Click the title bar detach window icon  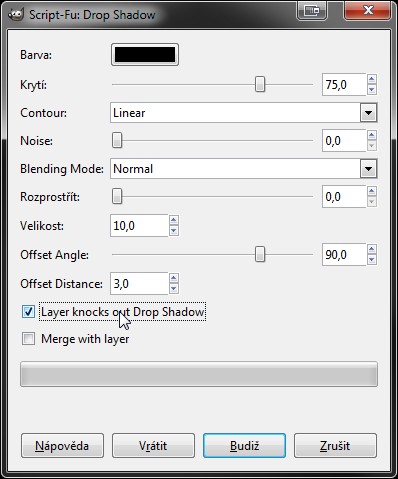click(312, 11)
